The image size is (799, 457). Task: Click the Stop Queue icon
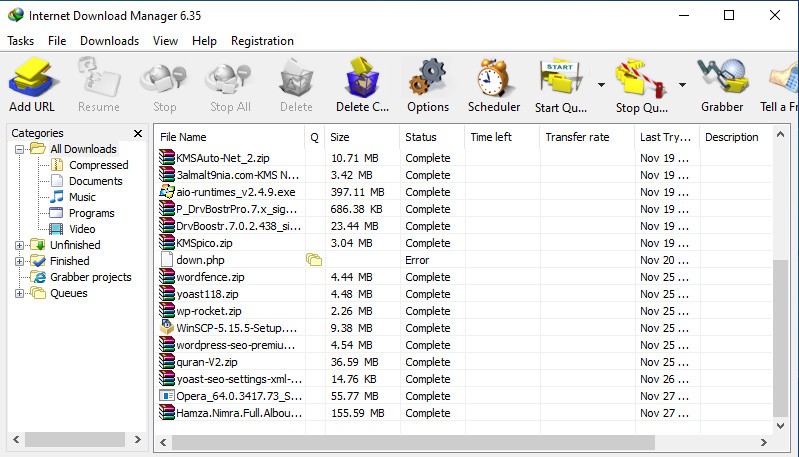(641, 78)
